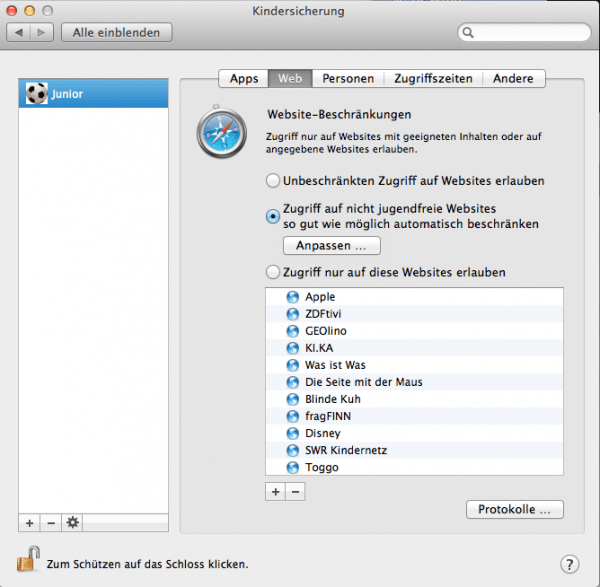Select the Disney website entry
Viewport: 600px width, 587px height.
tap(414, 433)
